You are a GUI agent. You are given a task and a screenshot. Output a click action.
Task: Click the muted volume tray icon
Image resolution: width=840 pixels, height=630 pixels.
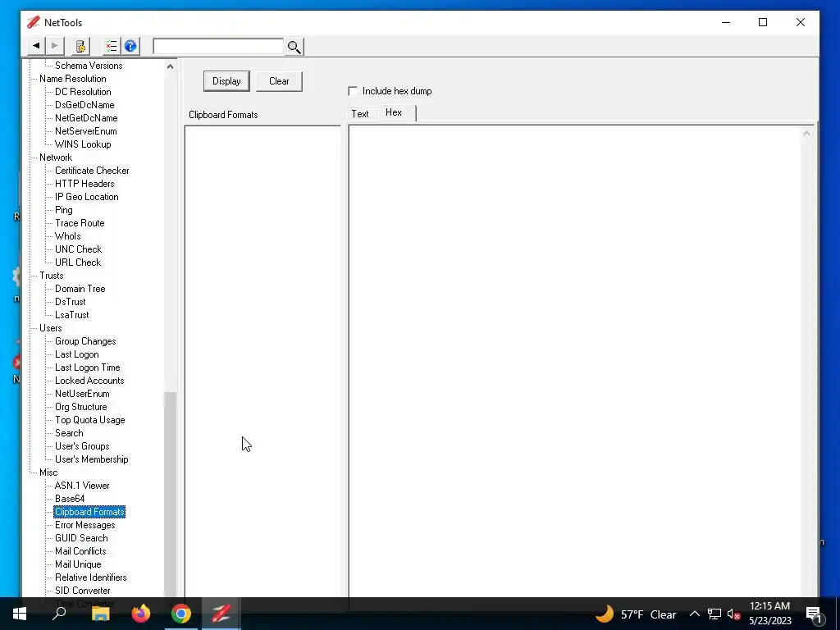[x=733, y=614]
